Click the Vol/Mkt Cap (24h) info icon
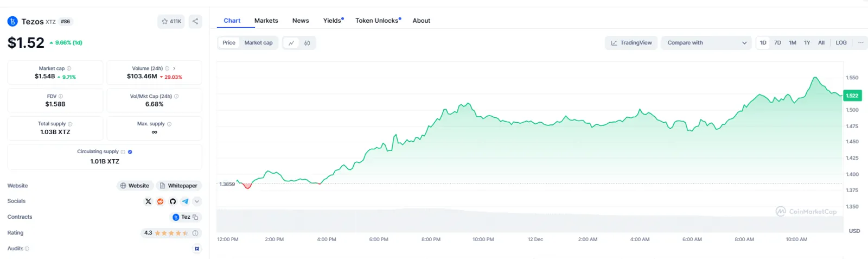The width and height of the screenshot is (868, 259). 176,96
